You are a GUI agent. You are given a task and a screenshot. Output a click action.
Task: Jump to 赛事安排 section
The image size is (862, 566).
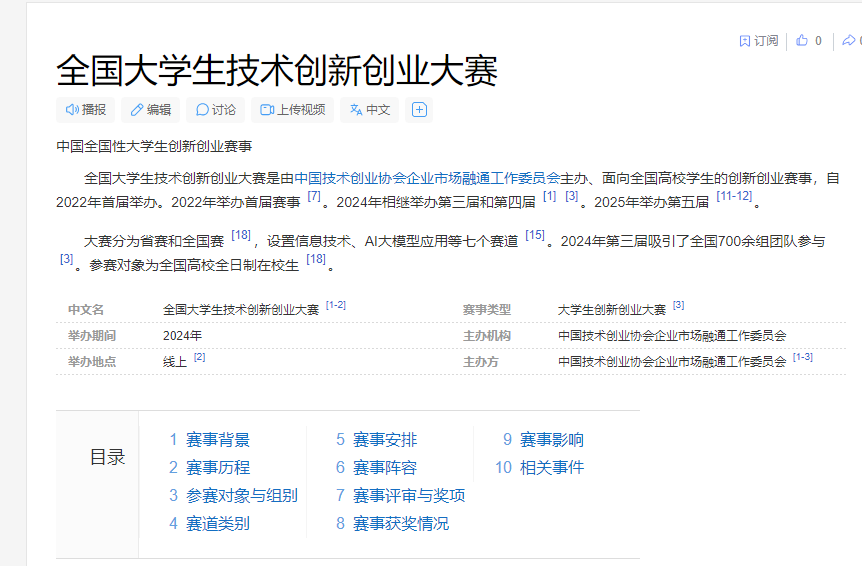[x=384, y=440]
